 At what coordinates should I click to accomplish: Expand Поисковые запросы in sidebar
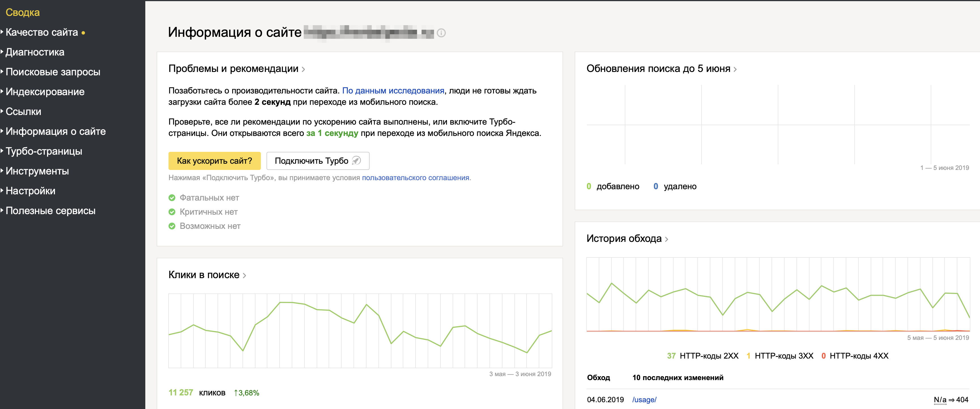click(53, 72)
